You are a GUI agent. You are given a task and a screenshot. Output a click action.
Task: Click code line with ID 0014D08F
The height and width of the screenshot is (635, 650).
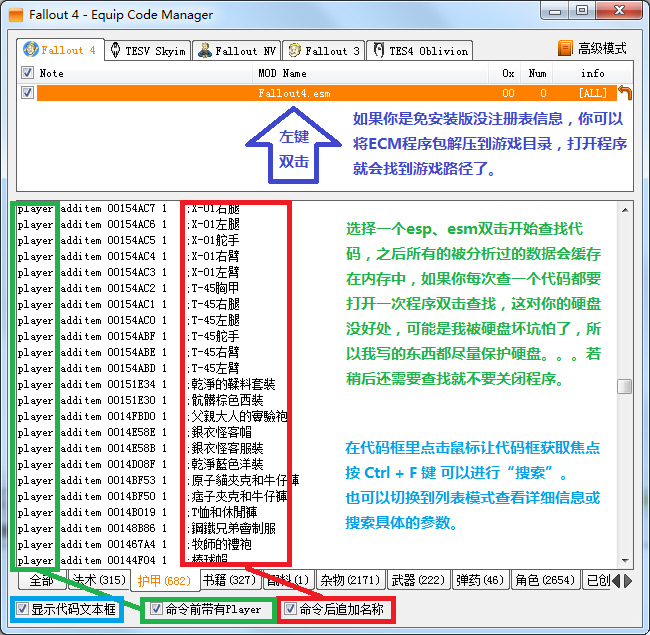tap(141, 465)
